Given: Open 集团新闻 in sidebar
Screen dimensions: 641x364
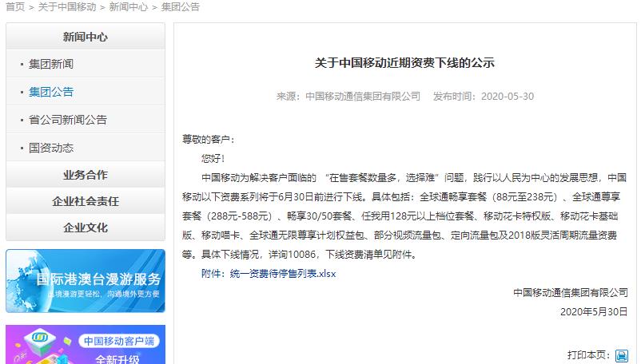Looking at the screenshot, I should tap(51, 64).
